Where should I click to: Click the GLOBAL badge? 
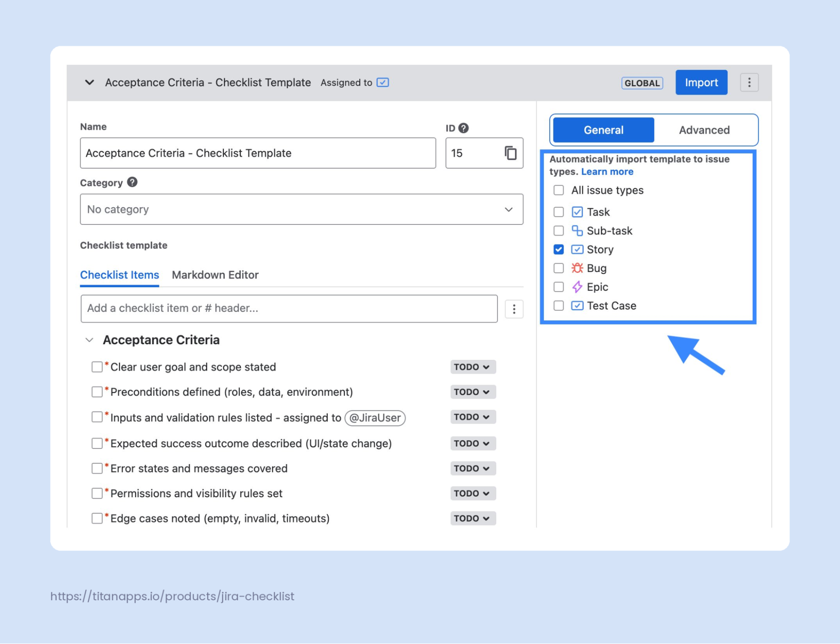click(642, 83)
